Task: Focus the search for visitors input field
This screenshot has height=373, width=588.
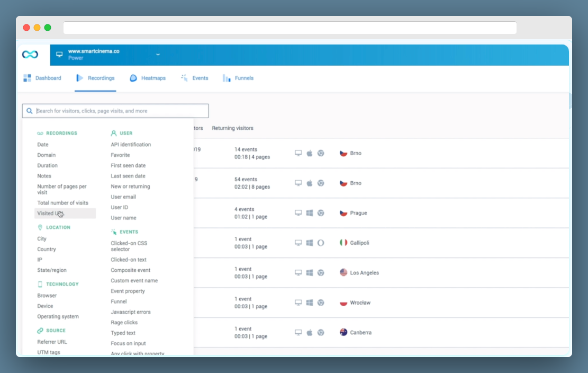Action: point(115,111)
